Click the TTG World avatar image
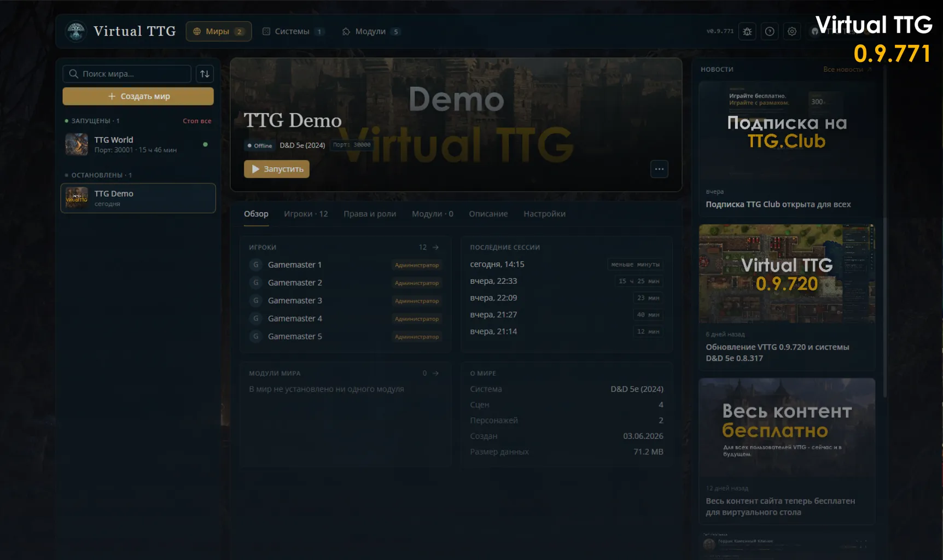 coord(77,144)
